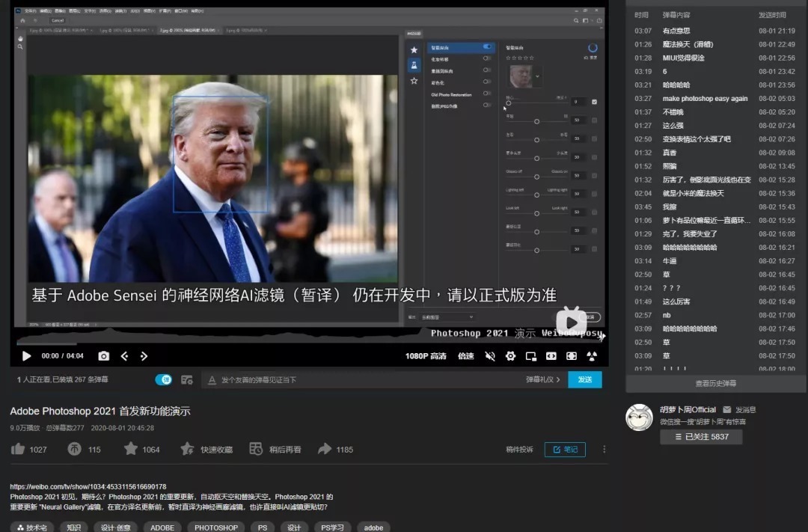This screenshot has height=532, width=808.
Task: Like the video with thumbs-up icon
Action: coord(18,449)
